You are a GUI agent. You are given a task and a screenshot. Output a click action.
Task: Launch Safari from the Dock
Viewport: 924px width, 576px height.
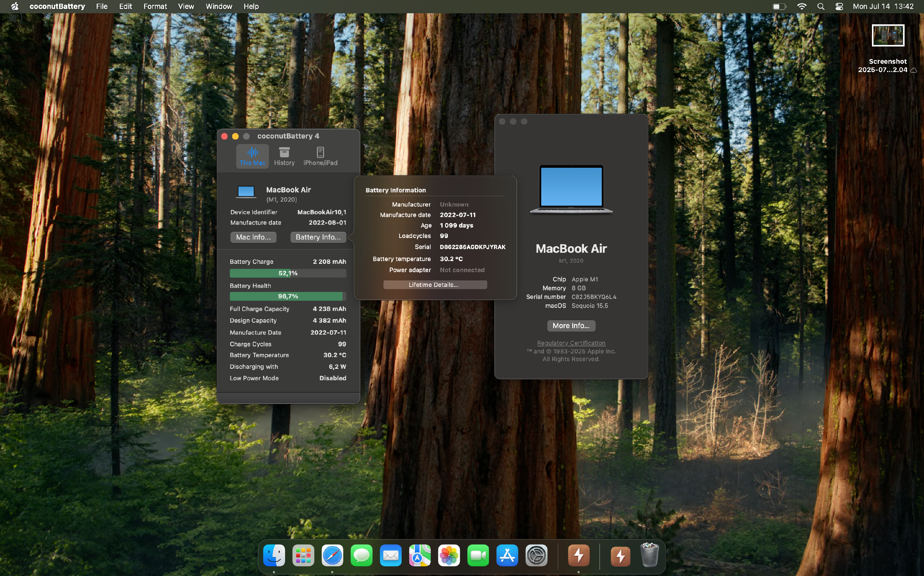tap(332, 555)
